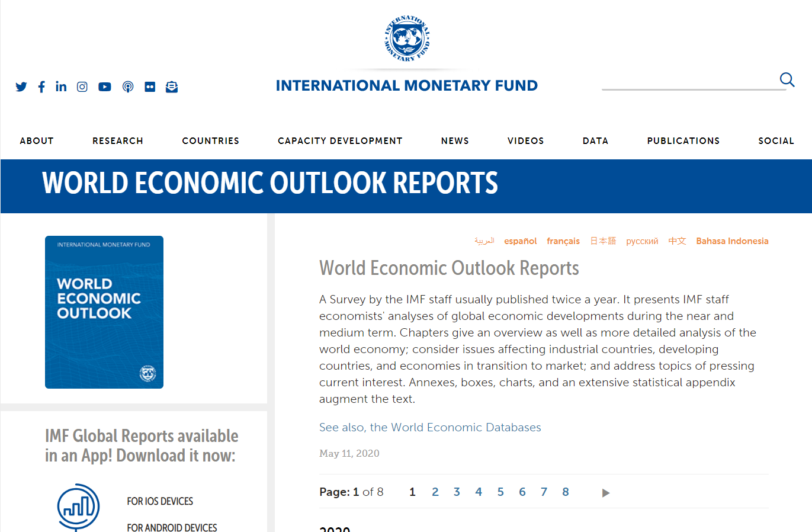Open the PUBLICATIONS menu

click(x=683, y=141)
